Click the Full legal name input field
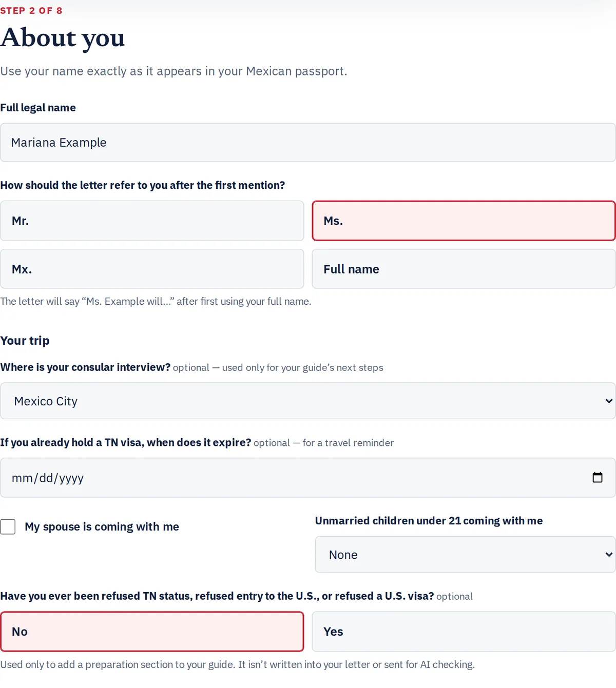The width and height of the screenshot is (616, 688). point(308,143)
